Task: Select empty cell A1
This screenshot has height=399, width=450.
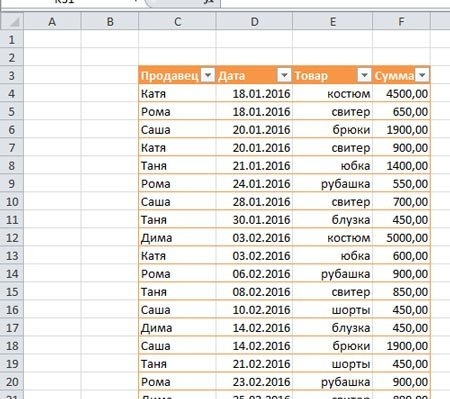Action: coord(52,40)
